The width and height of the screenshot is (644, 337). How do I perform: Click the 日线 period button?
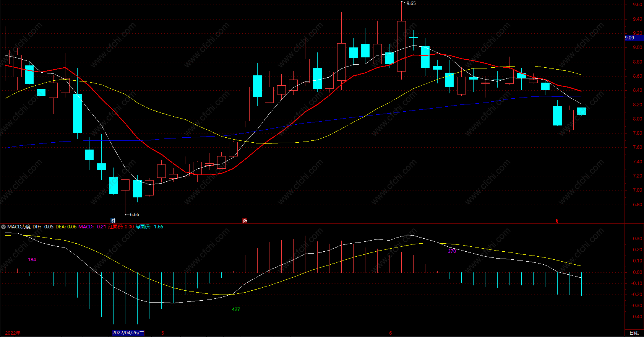pyautogui.click(x=634, y=333)
